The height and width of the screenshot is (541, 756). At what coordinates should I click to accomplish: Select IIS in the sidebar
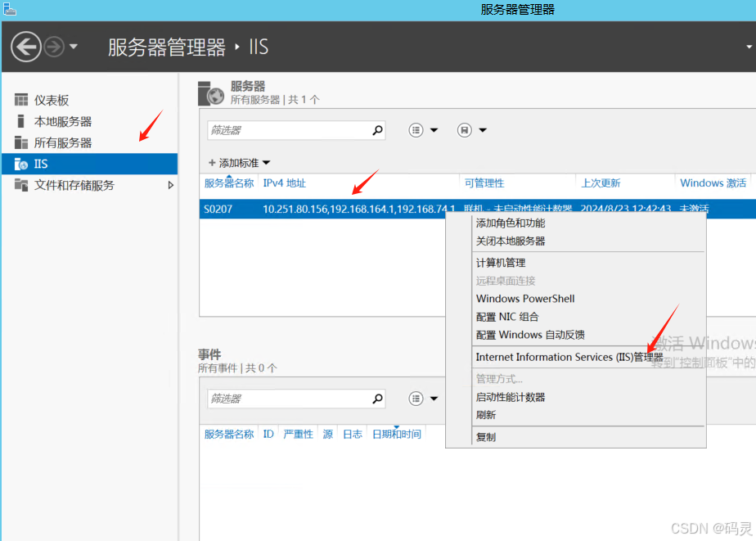(90, 164)
